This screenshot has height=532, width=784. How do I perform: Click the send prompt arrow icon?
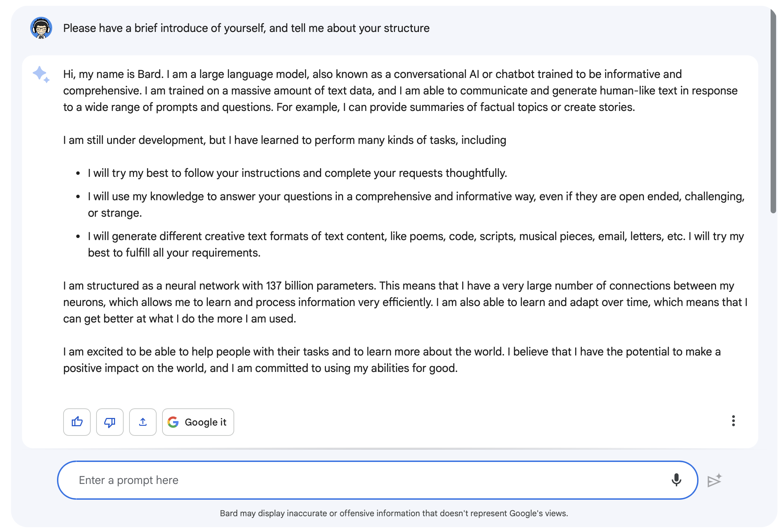pyautogui.click(x=715, y=480)
